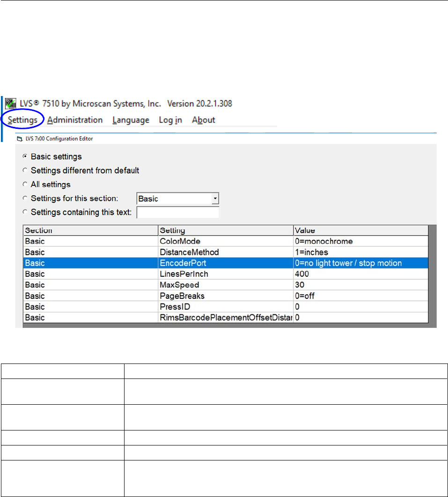The image size is (448, 497).
Task: Select the Basic settings radio button
Action: [x=25, y=156]
